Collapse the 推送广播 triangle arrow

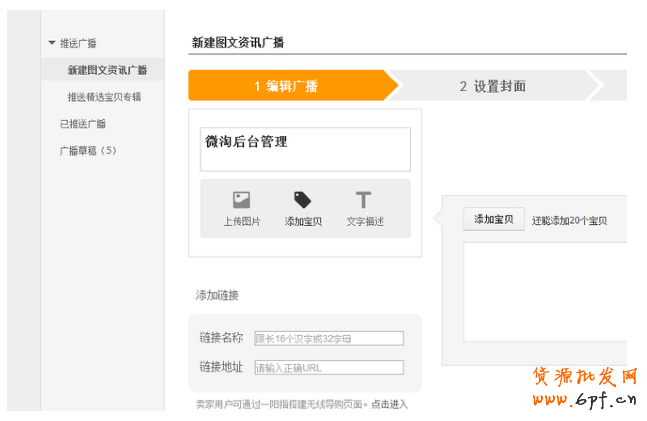click(x=52, y=43)
